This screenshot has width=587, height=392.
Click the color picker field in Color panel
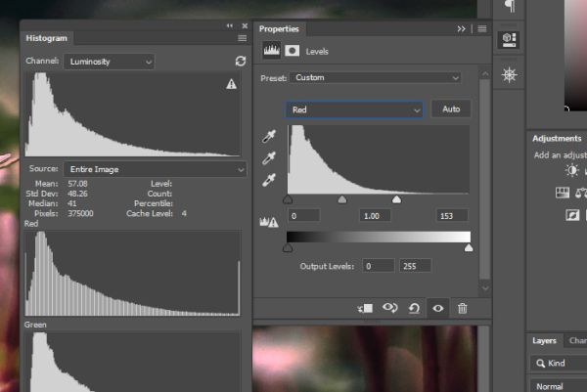point(576,56)
